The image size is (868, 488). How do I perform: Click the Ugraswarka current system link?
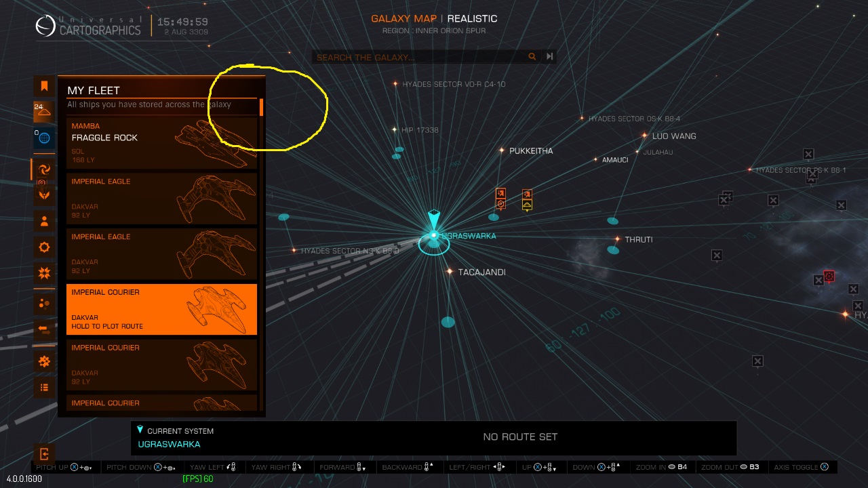[x=169, y=445]
